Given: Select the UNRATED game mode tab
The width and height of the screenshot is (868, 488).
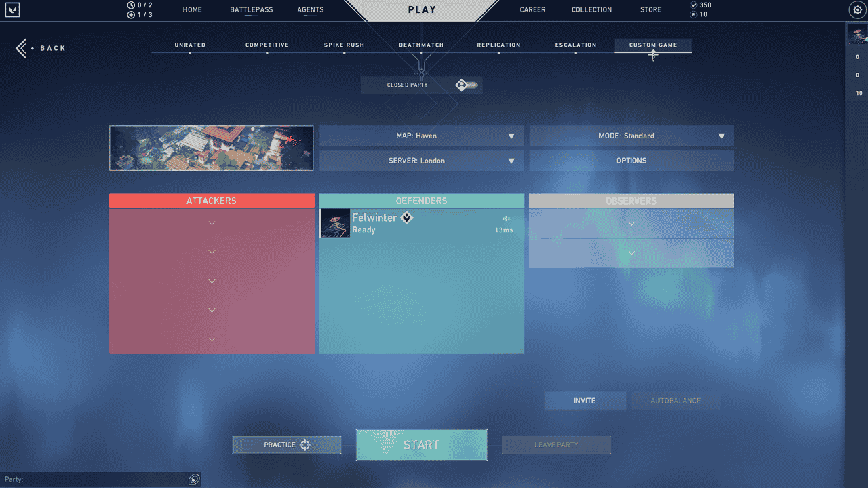Looking at the screenshot, I should (190, 45).
